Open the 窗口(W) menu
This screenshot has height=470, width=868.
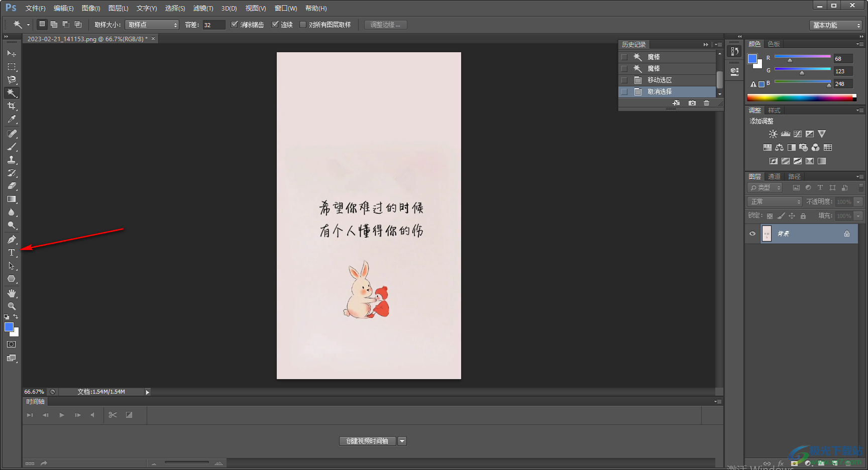pos(286,8)
